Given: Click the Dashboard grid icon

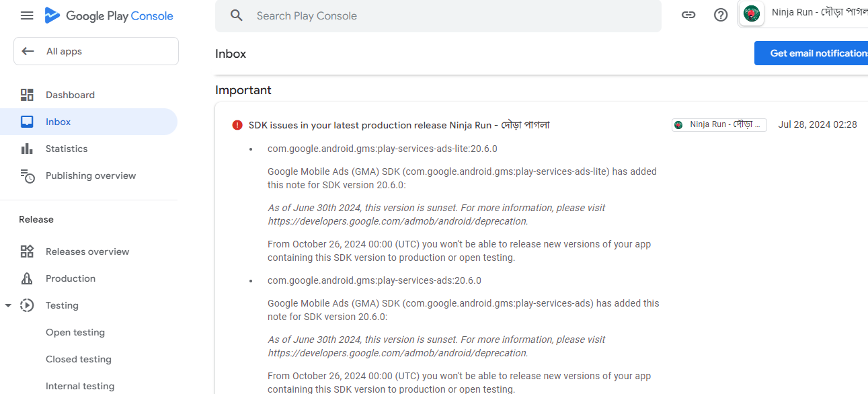Looking at the screenshot, I should [x=27, y=95].
